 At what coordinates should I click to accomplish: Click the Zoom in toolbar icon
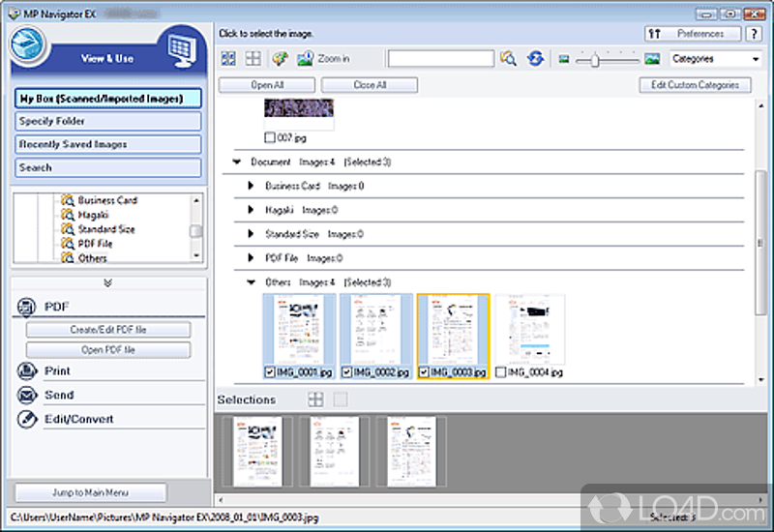click(x=306, y=59)
